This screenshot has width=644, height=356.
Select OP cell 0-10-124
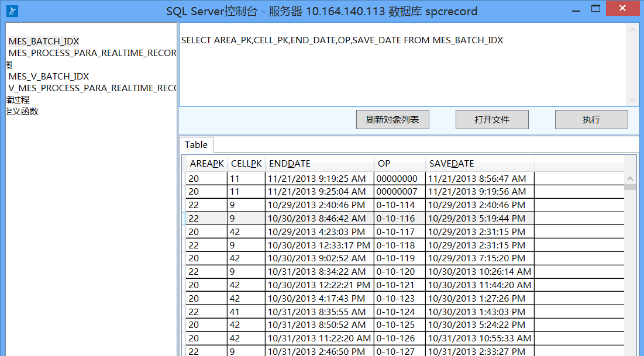[400, 312]
